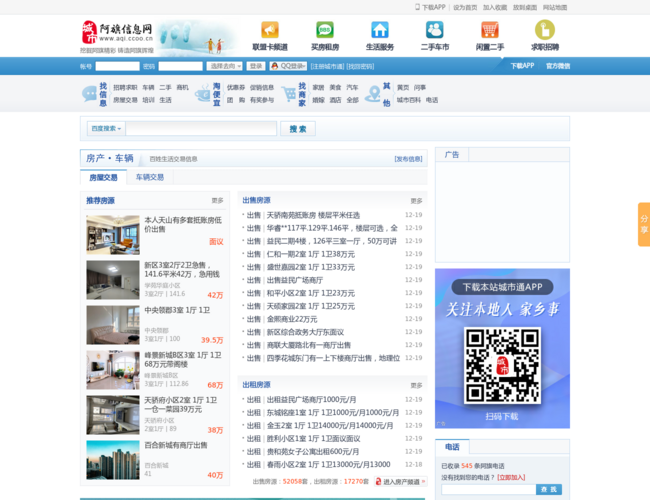Open the 天骄府小区2室 listing thumbnail
Viewport: 650px width, 500px height.
(x=113, y=415)
